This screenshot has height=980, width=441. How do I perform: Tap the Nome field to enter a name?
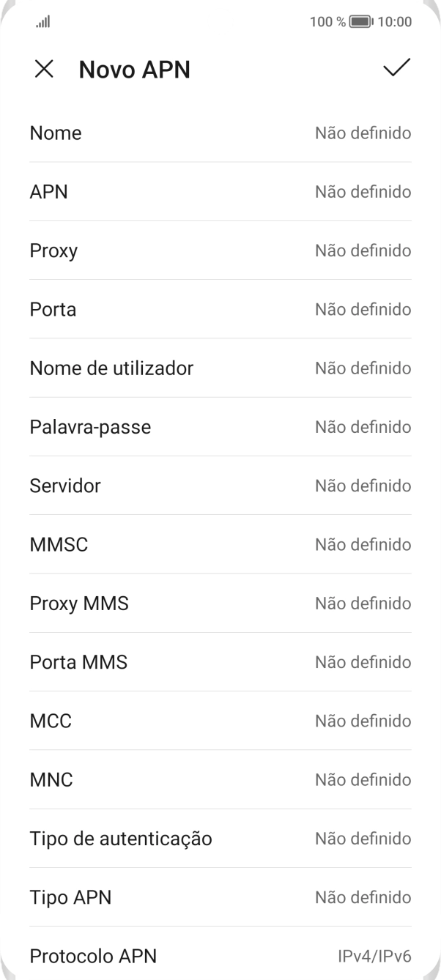tap(220, 133)
